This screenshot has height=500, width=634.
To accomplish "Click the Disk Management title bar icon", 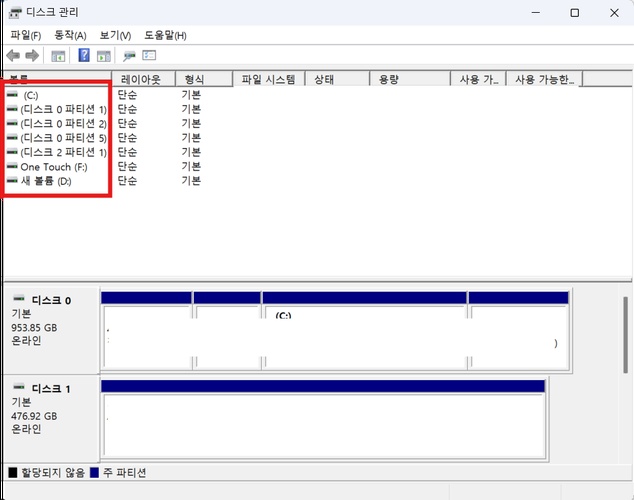I will click(15, 13).
